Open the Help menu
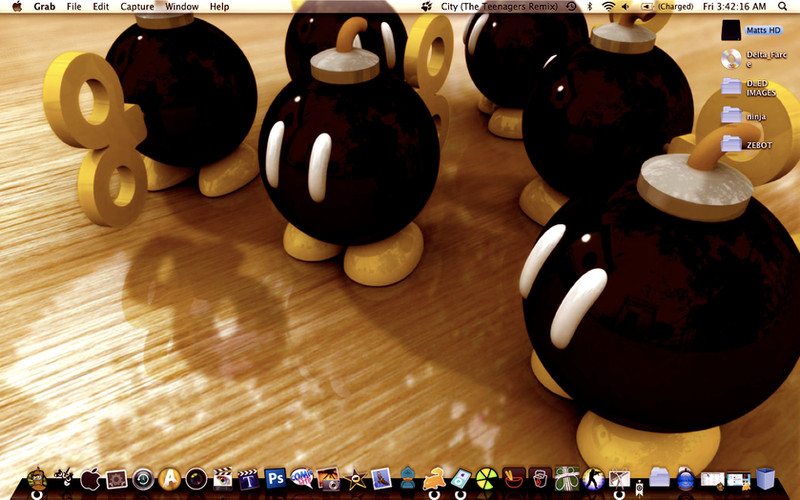This screenshot has height=500, width=800. 219,7
